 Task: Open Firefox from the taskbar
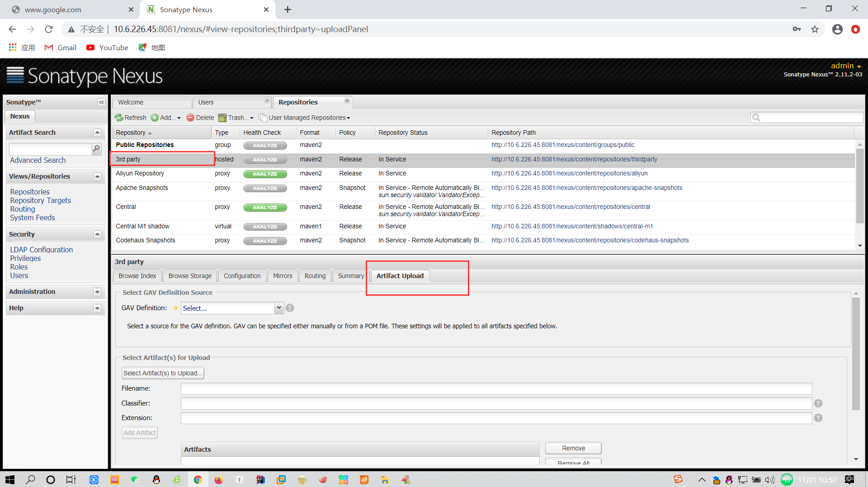[x=218, y=480]
